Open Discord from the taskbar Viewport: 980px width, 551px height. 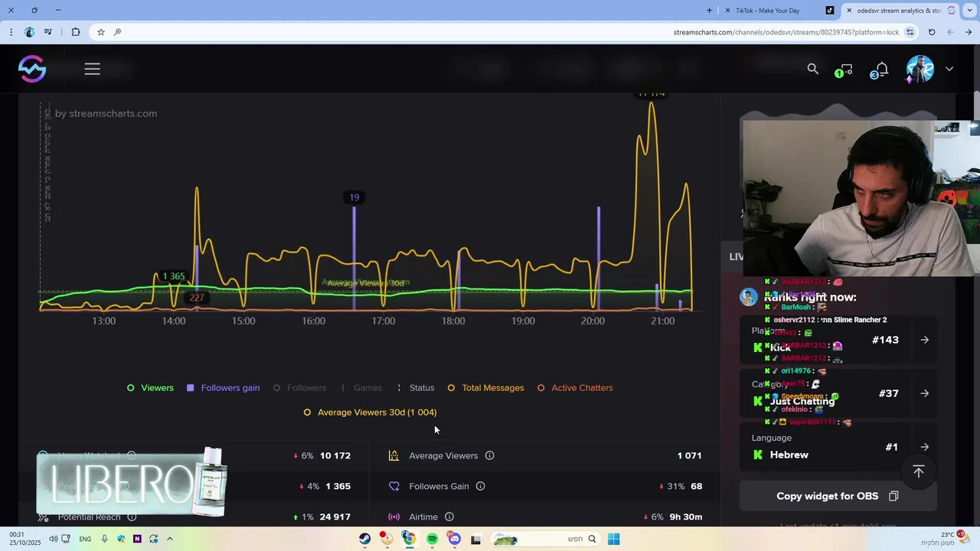coord(455,539)
